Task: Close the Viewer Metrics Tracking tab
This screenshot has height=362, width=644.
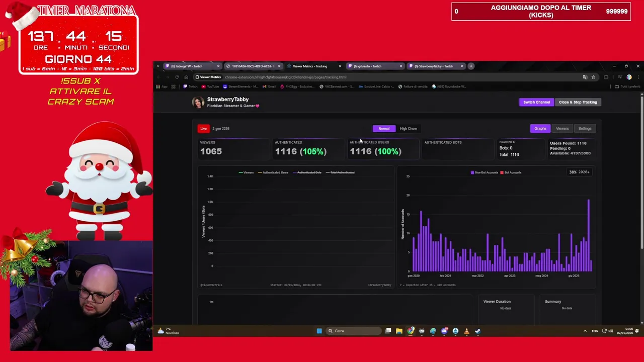Action: point(340,66)
